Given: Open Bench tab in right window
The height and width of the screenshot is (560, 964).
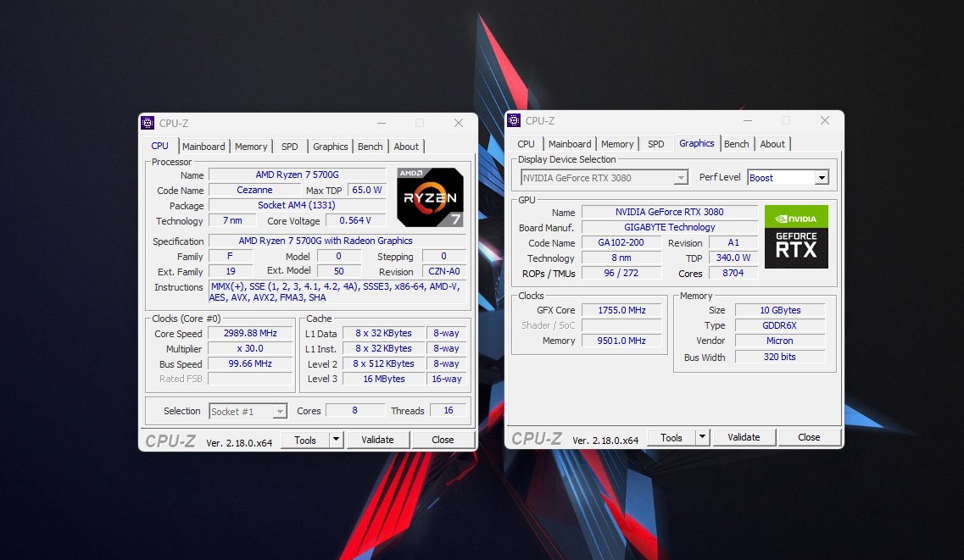Looking at the screenshot, I should [x=737, y=144].
